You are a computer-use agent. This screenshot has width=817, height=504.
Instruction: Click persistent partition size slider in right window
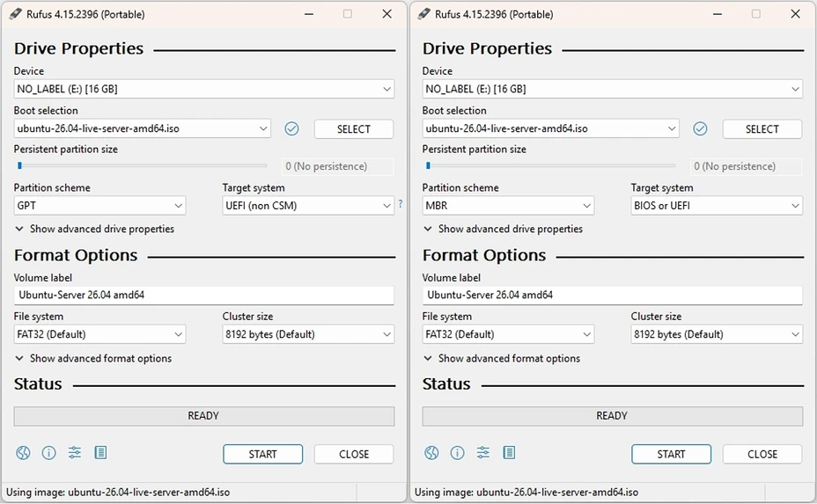[549, 165]
